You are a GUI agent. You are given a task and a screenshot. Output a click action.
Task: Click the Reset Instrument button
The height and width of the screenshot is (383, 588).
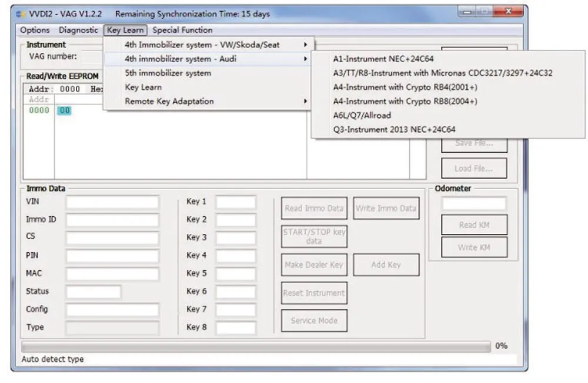point(314,293)
